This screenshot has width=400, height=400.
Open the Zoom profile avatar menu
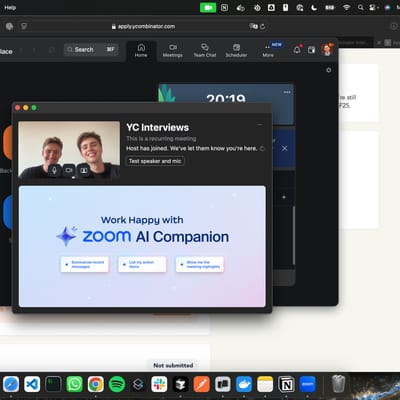click(x=327, y=50)
